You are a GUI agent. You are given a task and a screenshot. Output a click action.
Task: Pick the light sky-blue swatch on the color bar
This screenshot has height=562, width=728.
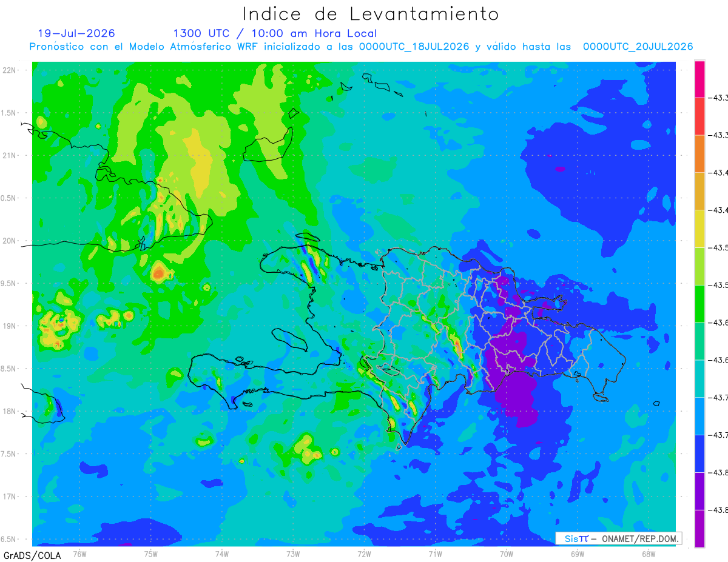pos(699,416)
